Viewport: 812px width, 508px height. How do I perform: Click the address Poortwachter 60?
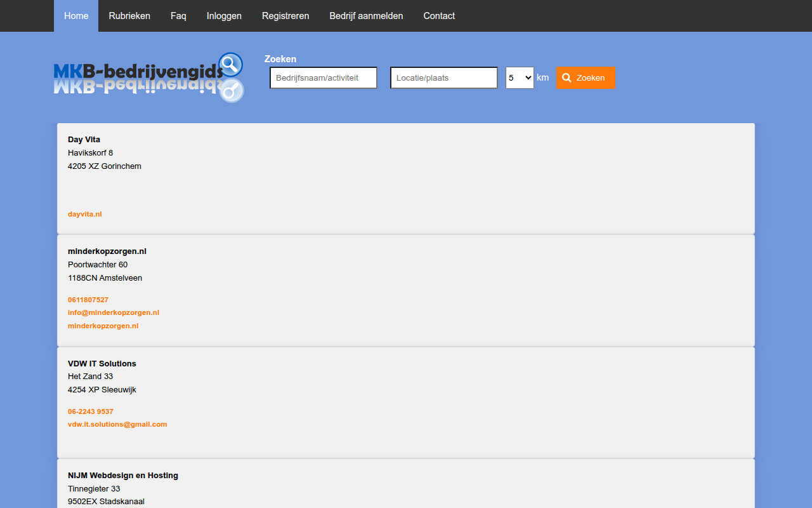[x=98, y=265]
